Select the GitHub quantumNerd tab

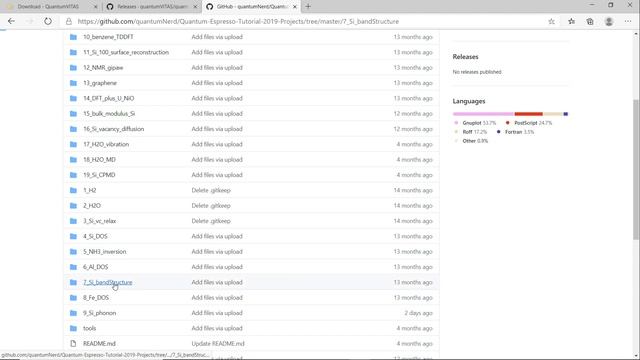click(251, 7)
